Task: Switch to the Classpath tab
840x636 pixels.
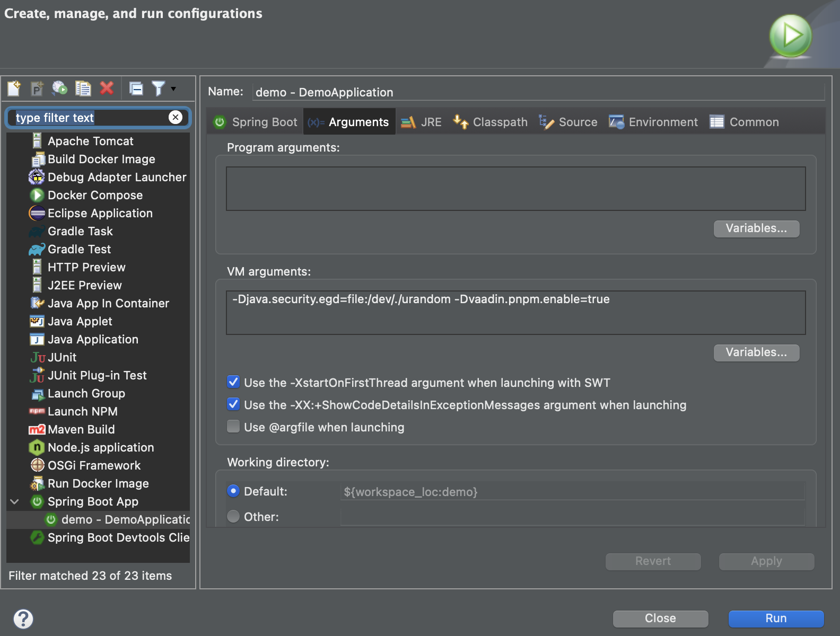Action: (490, 122)
